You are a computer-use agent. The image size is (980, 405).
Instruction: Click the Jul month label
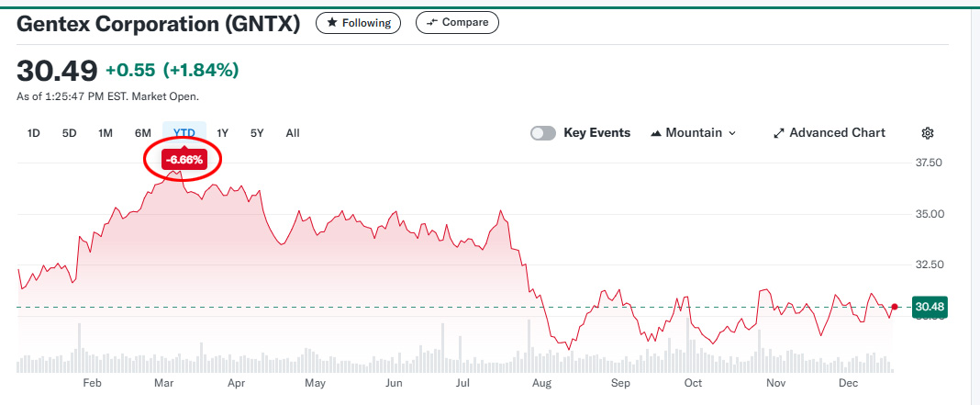pyautogui.click(x=463, y=383)
